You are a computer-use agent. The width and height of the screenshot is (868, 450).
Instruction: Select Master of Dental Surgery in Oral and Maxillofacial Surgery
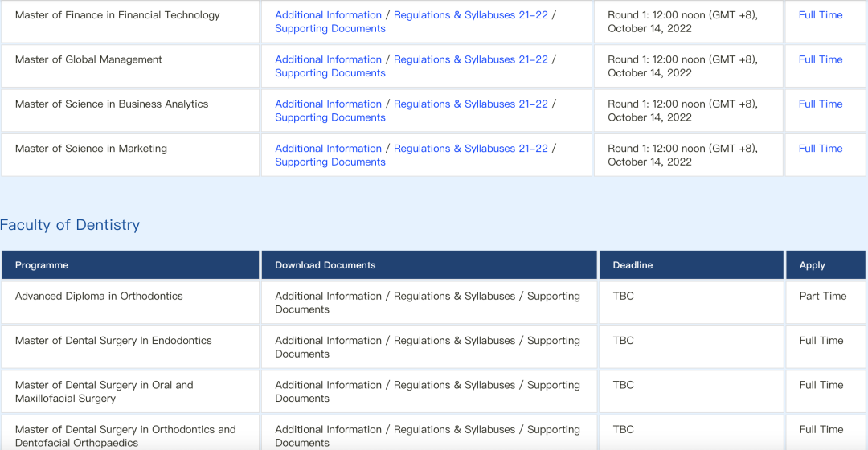pyautogui.click(x=104, y=391)
